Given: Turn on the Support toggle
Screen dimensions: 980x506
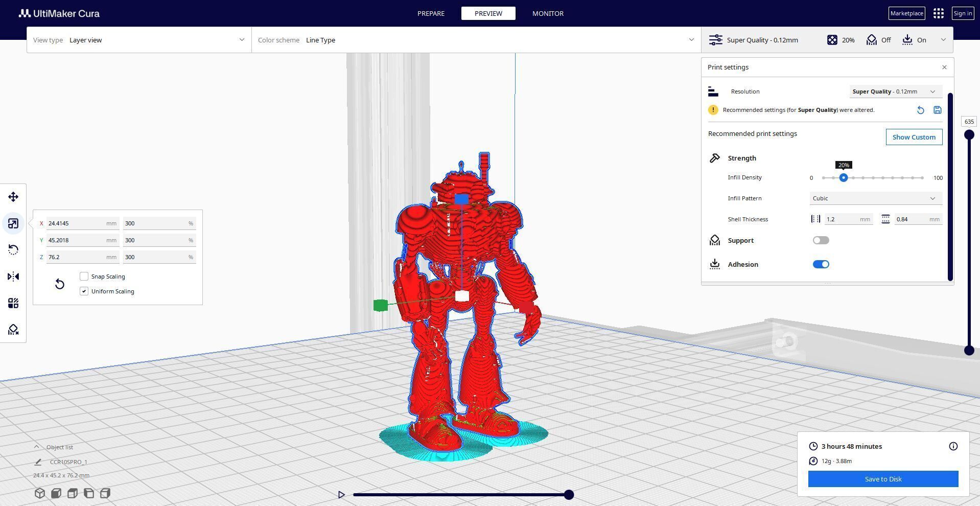Looking at the screenshot, I should [821, 240].
